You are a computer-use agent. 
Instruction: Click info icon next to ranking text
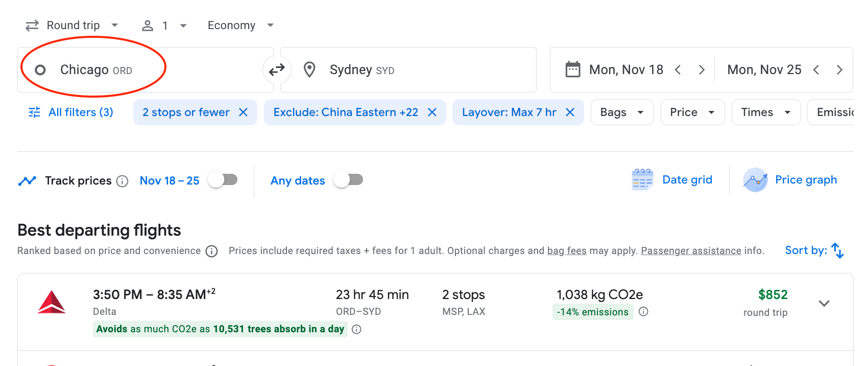(x=211, y=251)
